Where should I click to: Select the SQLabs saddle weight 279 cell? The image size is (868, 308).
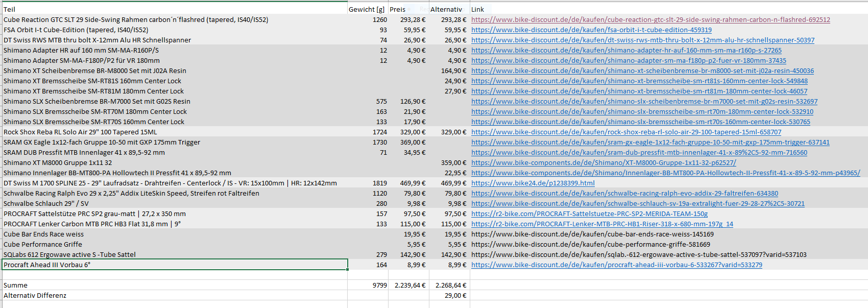(368, 254)
